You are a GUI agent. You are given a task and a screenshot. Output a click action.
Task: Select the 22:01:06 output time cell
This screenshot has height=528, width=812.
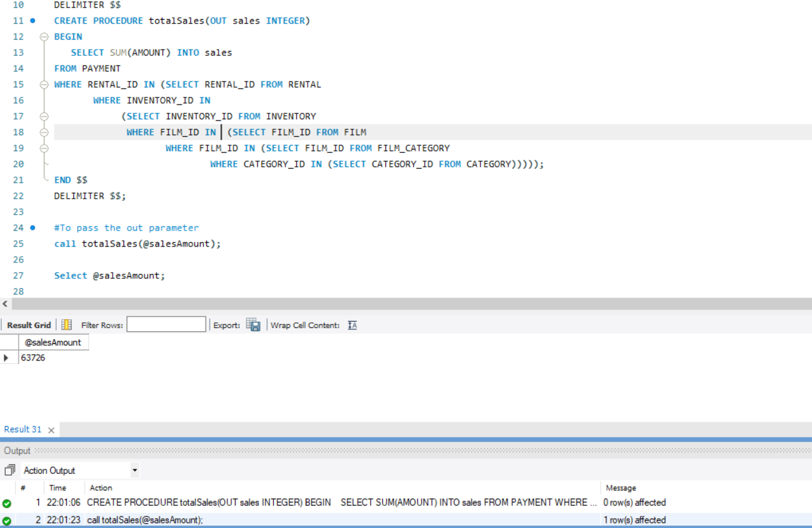pos(64,503)
